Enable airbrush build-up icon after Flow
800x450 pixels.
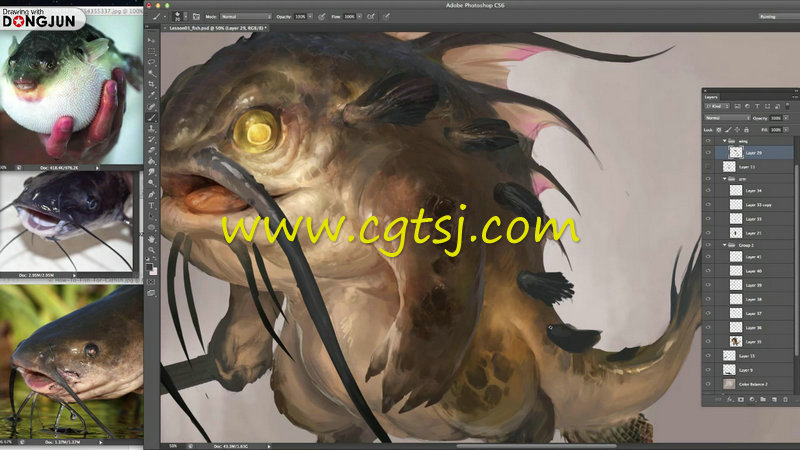[370, 16]
